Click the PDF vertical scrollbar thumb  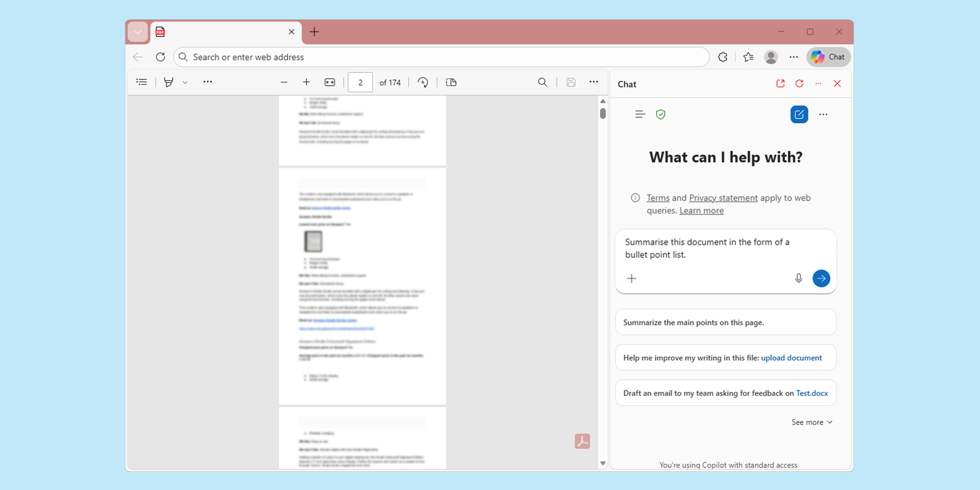pyautogui.click(x=603, y=113)
